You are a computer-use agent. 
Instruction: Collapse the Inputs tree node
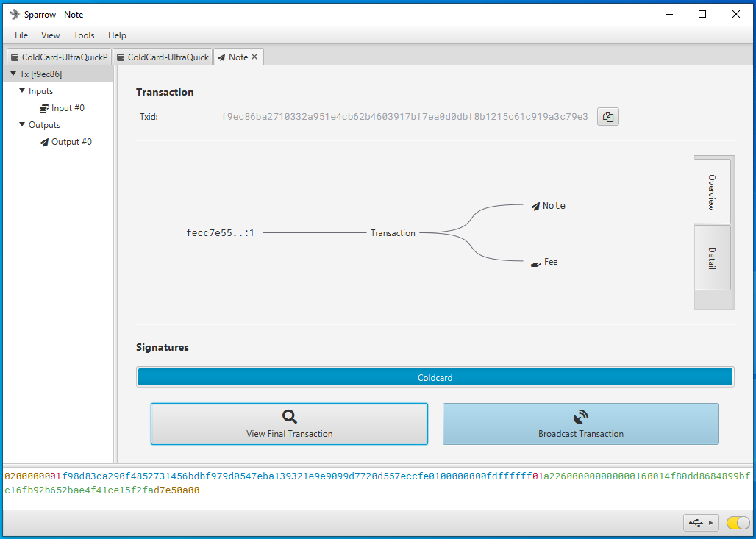(x=22, y=90)
